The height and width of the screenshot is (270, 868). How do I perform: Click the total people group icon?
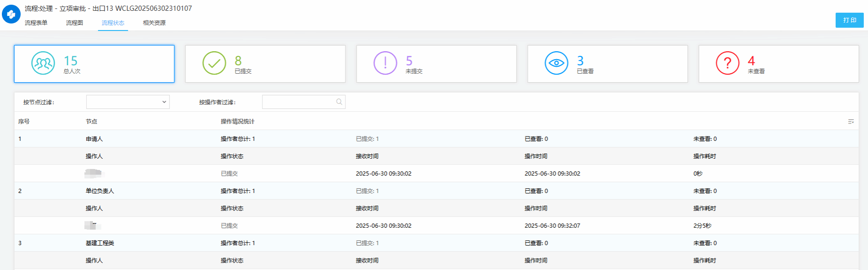[x=43, y=63]
